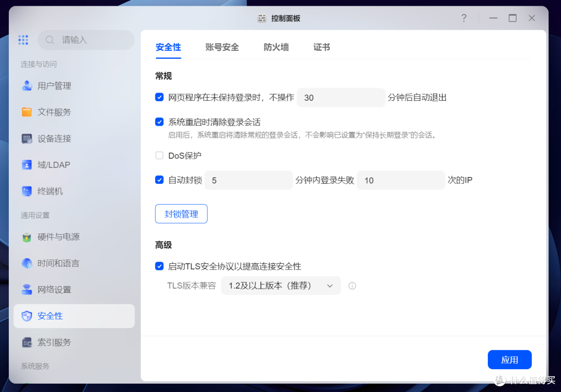Click the TLS版本兼容 label
Image resolution: width=561 pixels, height=392 pixels.
click(191, 286)
